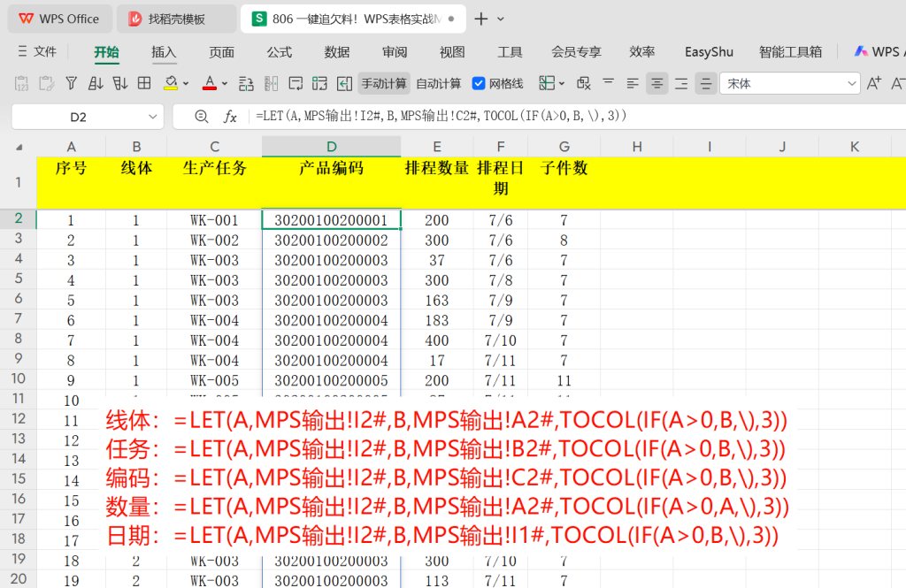This screenshot has width=906, height=588.
Task: Click cell 7/10 in 排程日期 column, row 8
Action: pyautogui.click(x=501, y=340)
